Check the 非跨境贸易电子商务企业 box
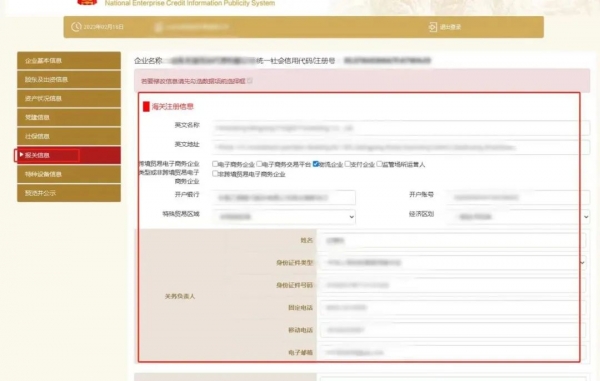 pyautogui.click(x=215, y=173)
